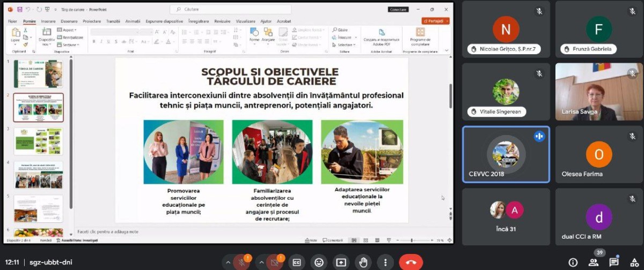Open the Aspect layout dropdown
The height and width of the screenshot is (270, 644).
point(67,30)
